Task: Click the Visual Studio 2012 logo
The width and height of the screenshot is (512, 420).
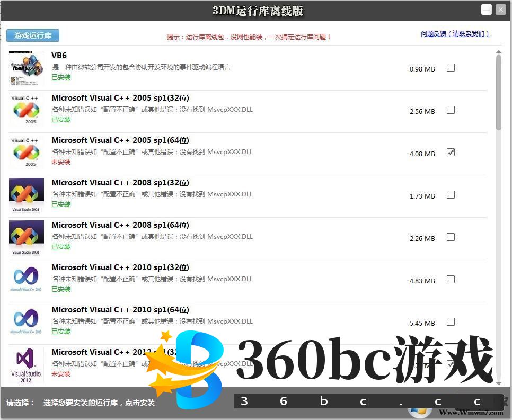Action: 26,365
